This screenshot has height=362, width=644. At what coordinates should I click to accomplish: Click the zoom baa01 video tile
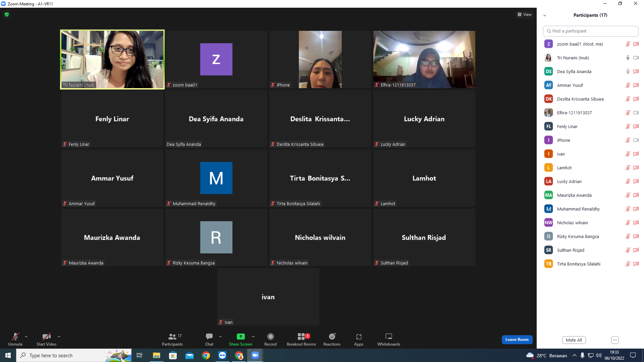[216, 59]
